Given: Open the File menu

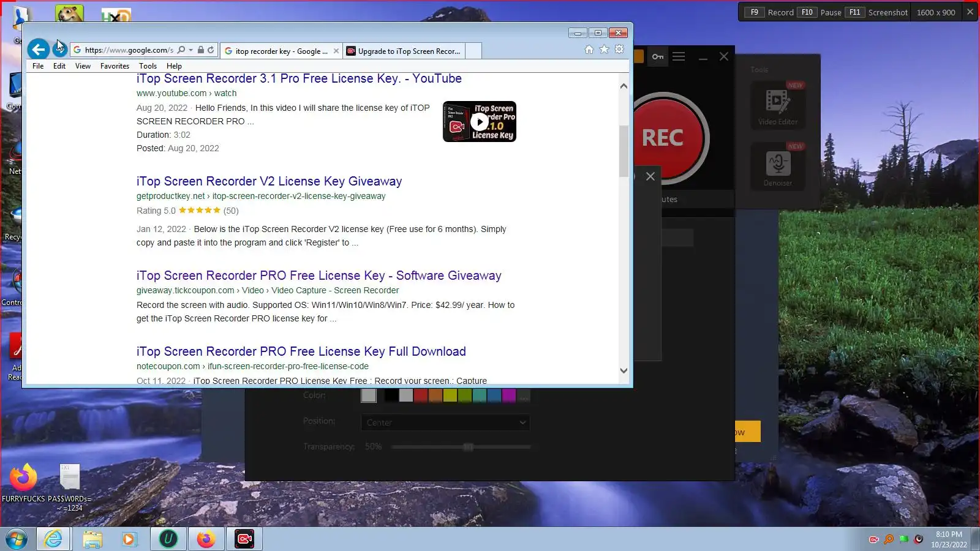Looking at the screenshot, I should click(x=38, y=66).
